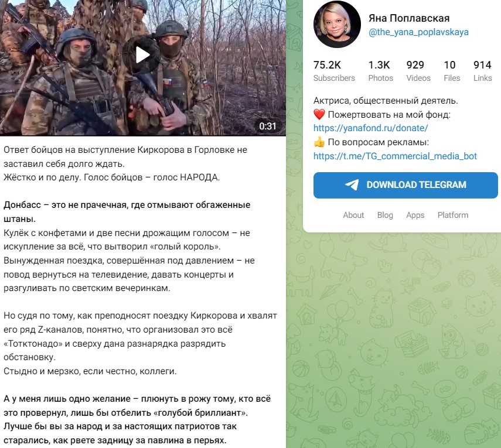The width and height of the screenshot is (501, 448).
Task: Click the Download Telegram button
Action: (x=405, y=185)
